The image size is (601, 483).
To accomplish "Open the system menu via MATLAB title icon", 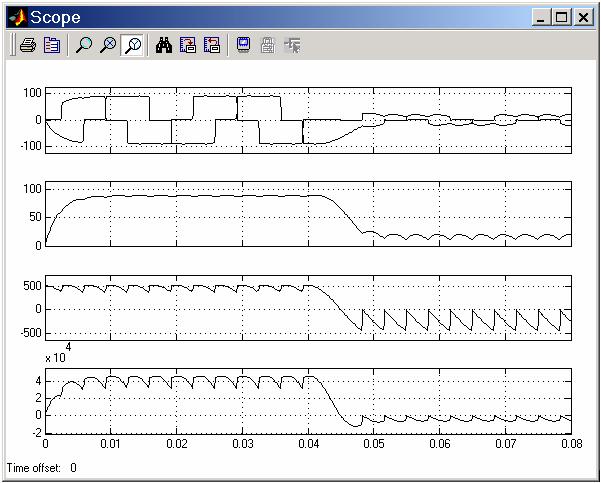I will pos(16,17).
